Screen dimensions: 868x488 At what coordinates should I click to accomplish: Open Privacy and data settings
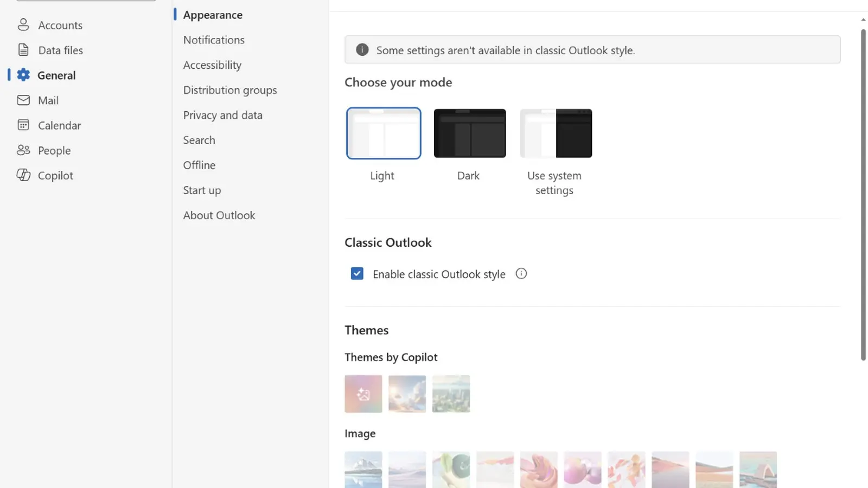222,115
